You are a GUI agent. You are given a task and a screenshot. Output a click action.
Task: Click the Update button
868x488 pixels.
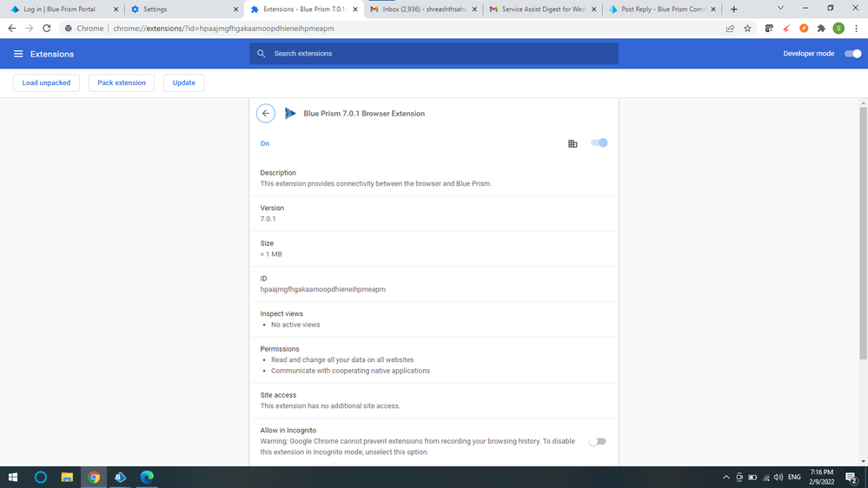pyautogui.click(x=183, y=82)
